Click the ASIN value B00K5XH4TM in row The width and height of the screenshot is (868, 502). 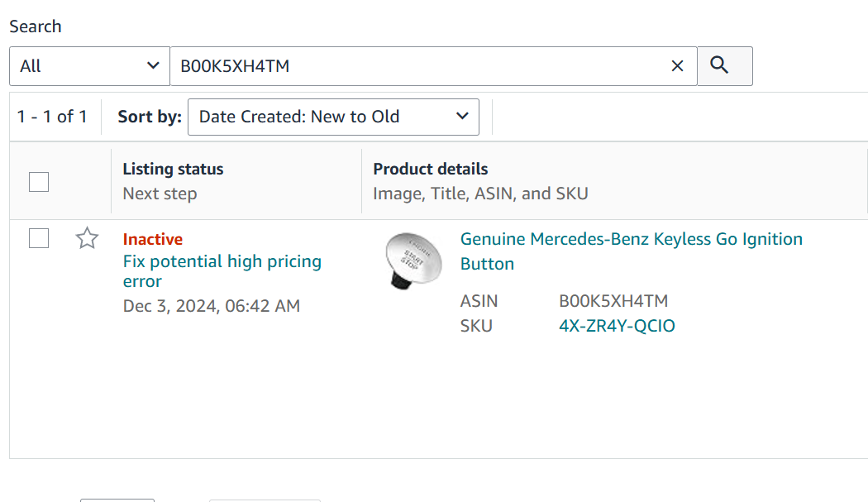tap(613, 301)
